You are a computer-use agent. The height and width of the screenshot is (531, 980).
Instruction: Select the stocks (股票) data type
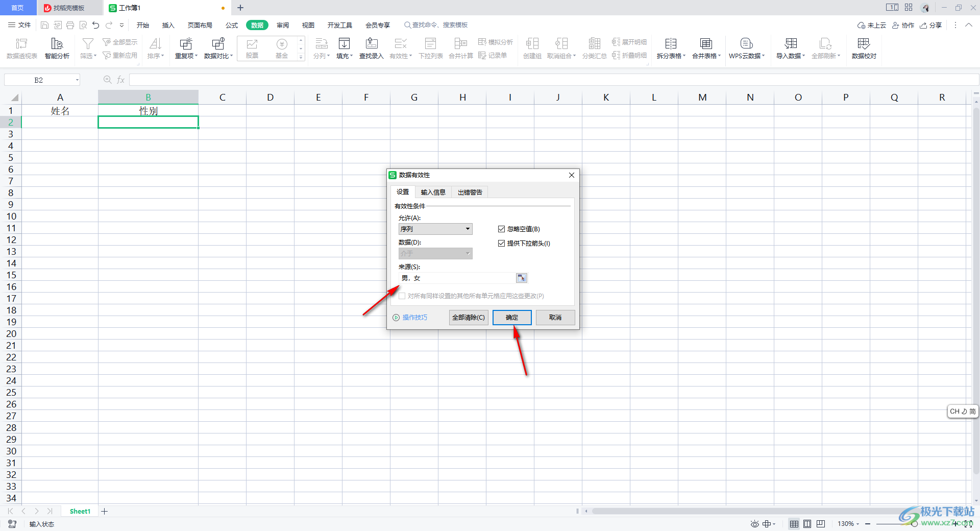point(252,49)
